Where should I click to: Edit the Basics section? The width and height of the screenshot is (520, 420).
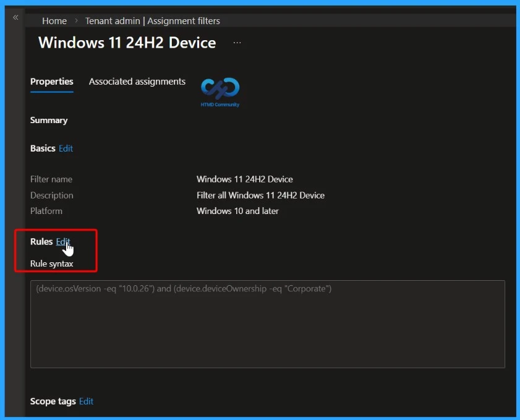[x=66, y=148]
